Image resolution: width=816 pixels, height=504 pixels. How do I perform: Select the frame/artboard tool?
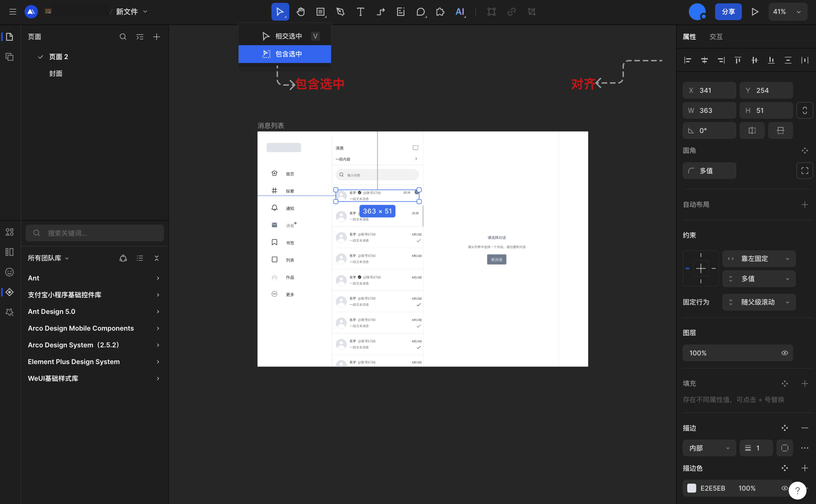tap(321, 12)
